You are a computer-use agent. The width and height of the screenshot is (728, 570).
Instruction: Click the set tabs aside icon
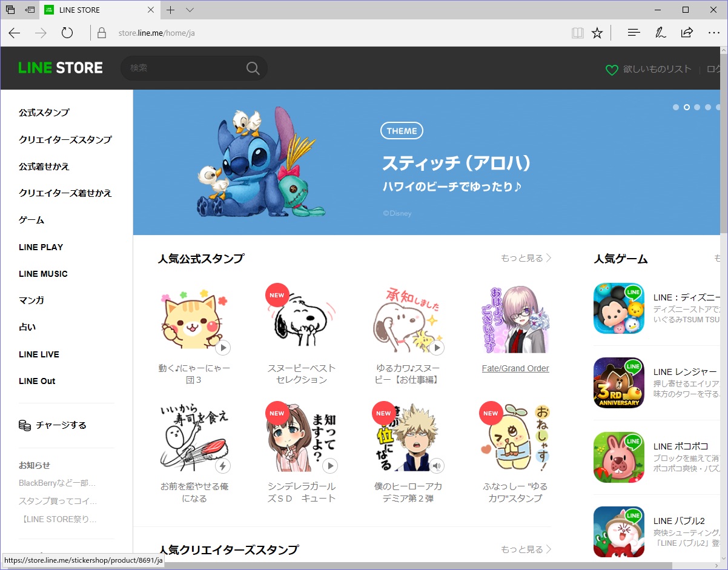tap(30, 10)
